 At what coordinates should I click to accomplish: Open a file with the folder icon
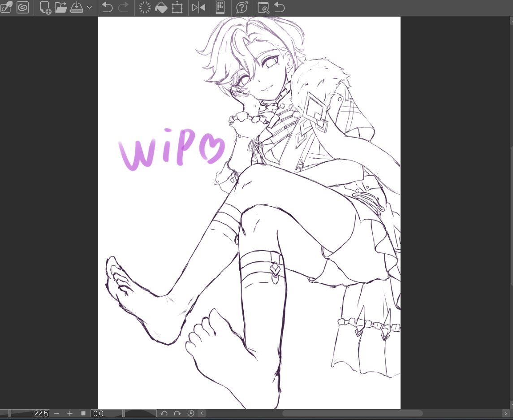pos(61,7)
